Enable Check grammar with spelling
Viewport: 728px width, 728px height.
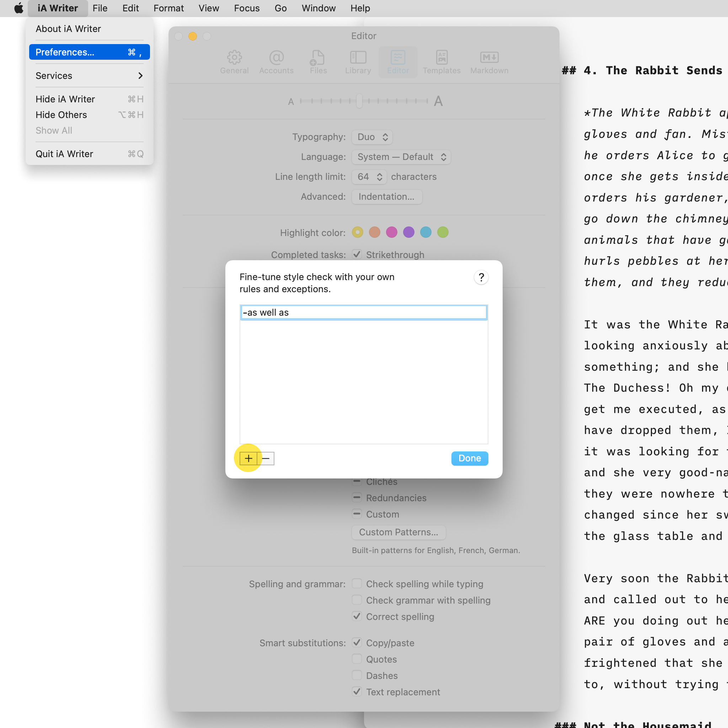pyautogui.click(x=357, y=600)
